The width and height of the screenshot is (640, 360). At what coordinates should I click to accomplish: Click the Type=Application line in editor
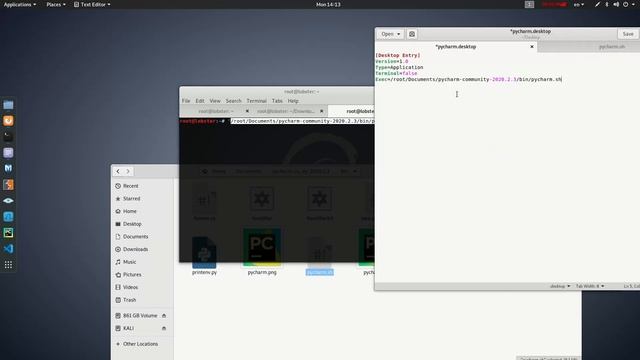tap(399, 67)
